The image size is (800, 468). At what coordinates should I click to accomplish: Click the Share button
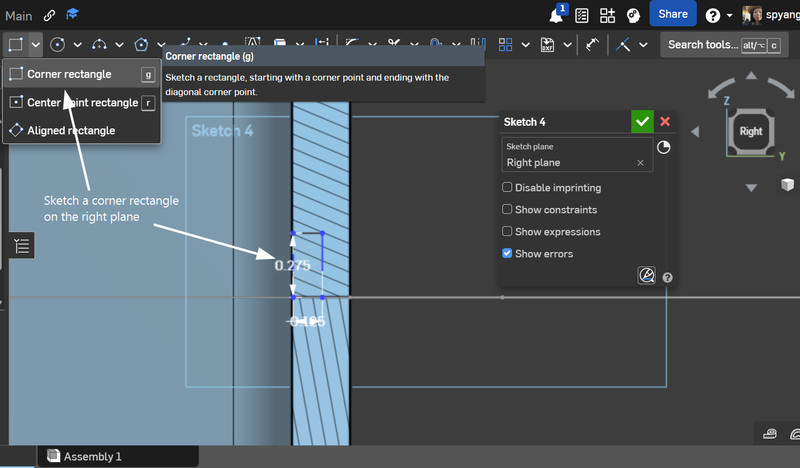click(673, 14)
